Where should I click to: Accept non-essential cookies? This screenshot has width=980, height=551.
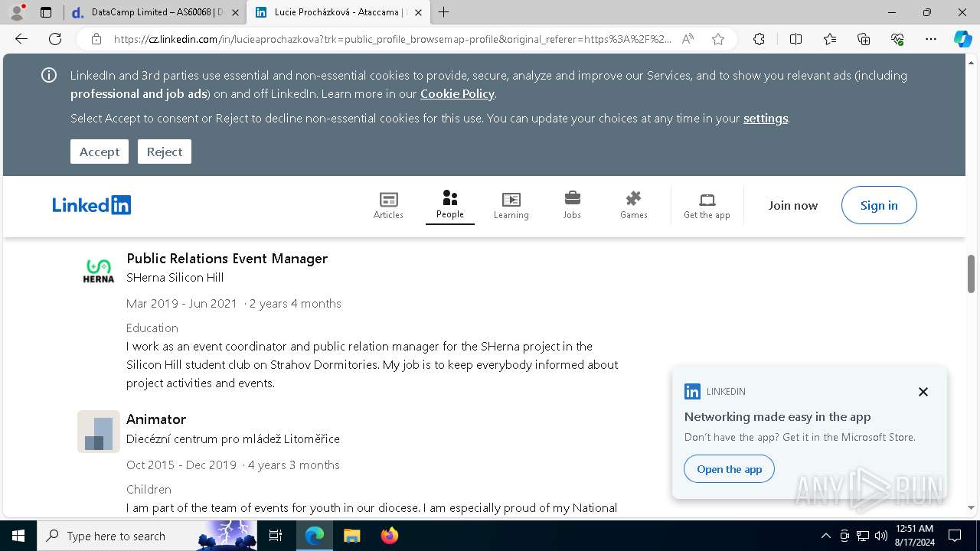point(100,152)
